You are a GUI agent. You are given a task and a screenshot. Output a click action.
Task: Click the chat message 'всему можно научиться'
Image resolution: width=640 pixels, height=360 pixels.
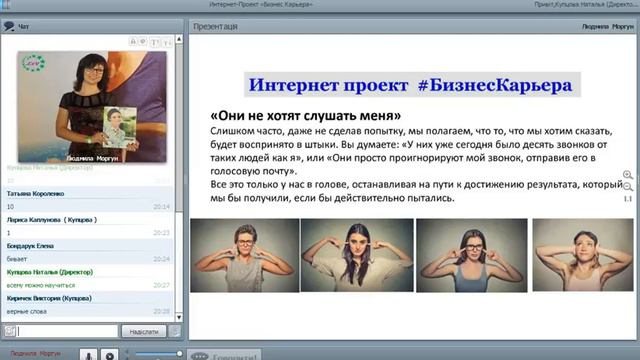click(x=41, y=285)
